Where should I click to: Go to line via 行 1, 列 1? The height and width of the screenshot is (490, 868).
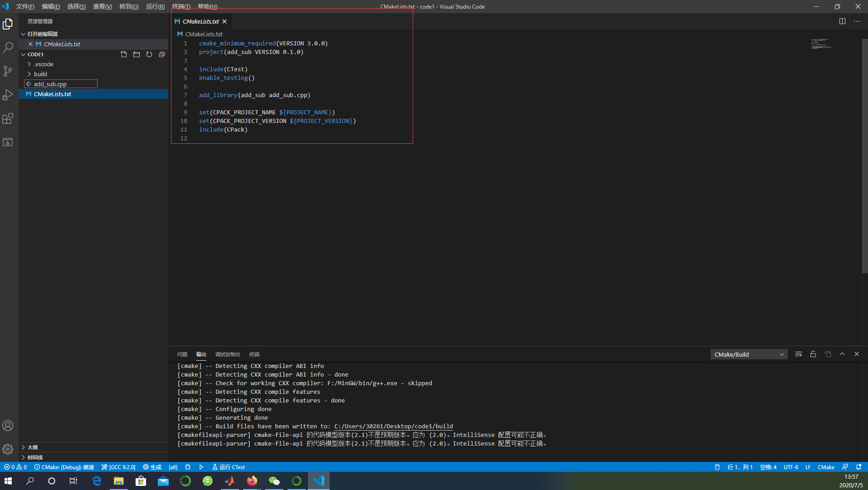[x=740, y=467]
